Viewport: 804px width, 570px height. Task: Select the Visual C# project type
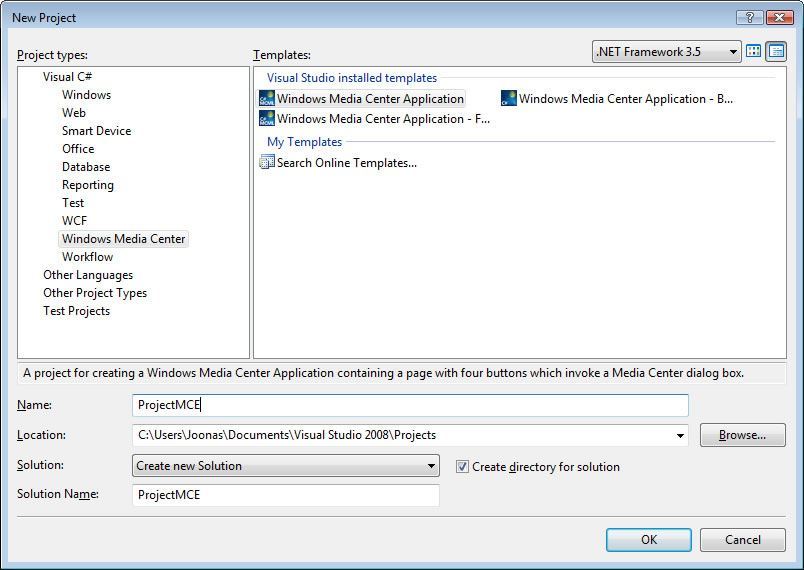click(x=67, y=77)
